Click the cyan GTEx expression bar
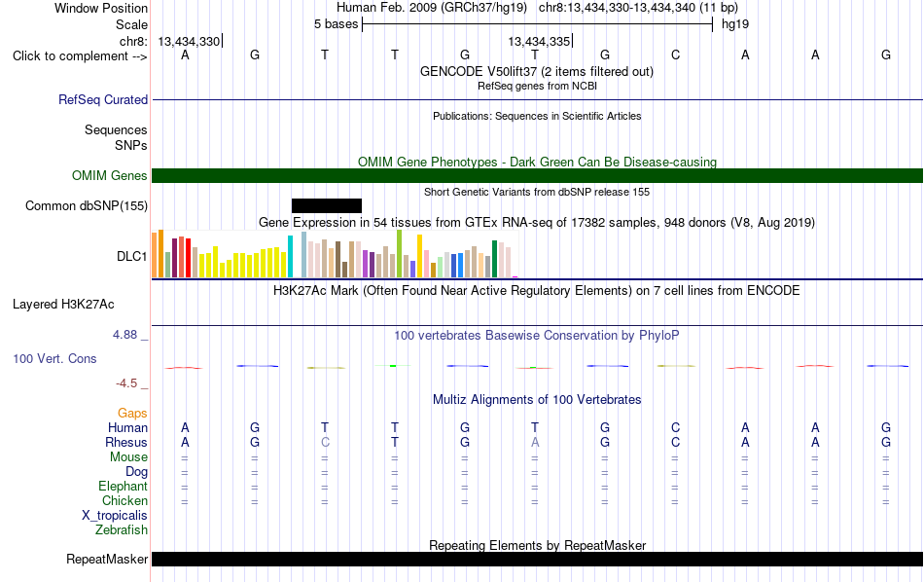This screenshot has width=924, height=582. 290,257
